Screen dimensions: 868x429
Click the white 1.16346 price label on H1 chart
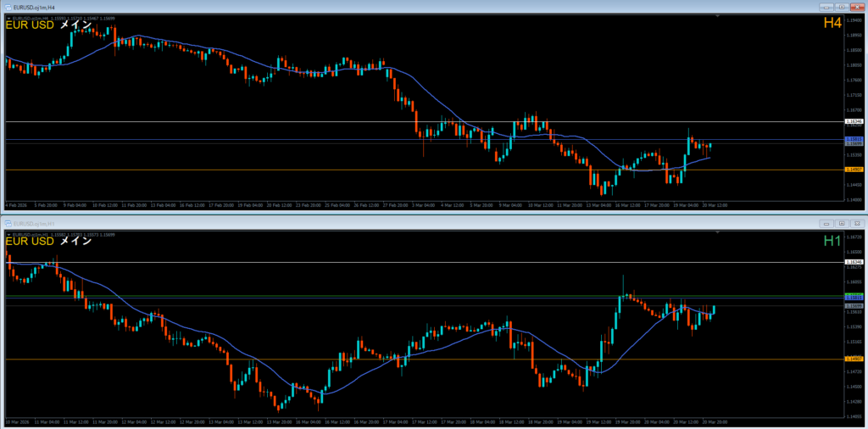[x=854, y=263]
